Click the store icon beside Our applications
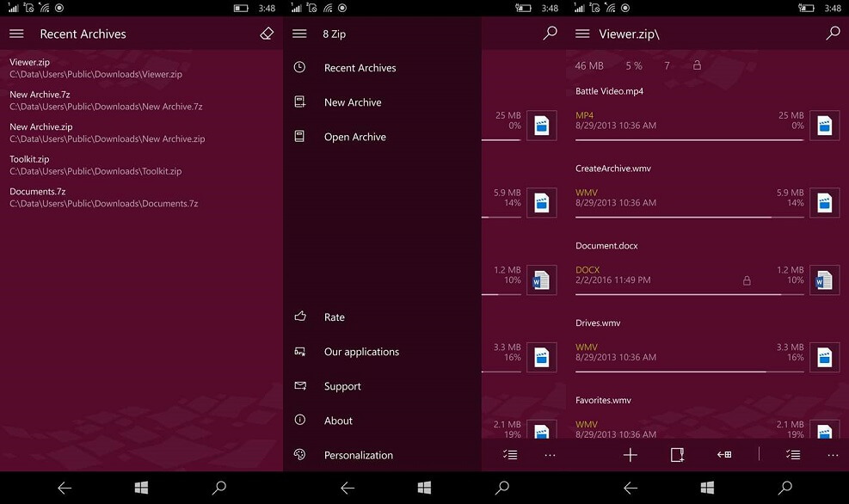Image resolution: width=849 pixels, height=504 pixels. pyautogui.click(x=300, y=352)
